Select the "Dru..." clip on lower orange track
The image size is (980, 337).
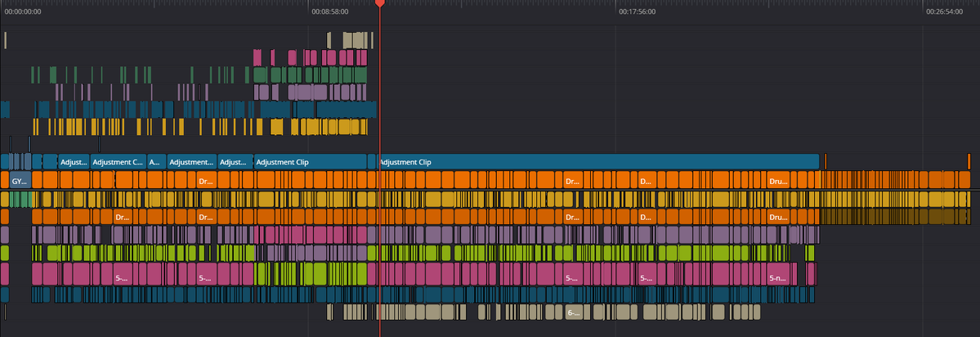coord(779,218)
